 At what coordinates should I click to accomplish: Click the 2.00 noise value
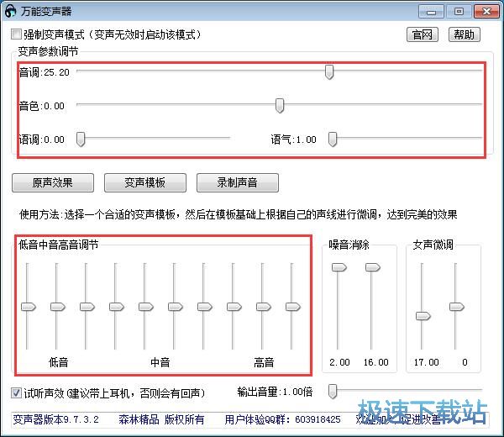339,362
